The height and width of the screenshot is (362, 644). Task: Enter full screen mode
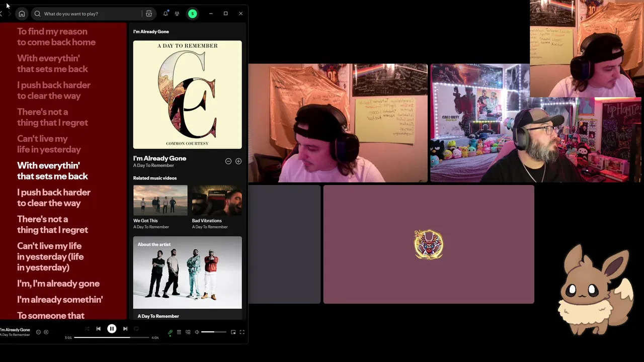pos(242,332)
